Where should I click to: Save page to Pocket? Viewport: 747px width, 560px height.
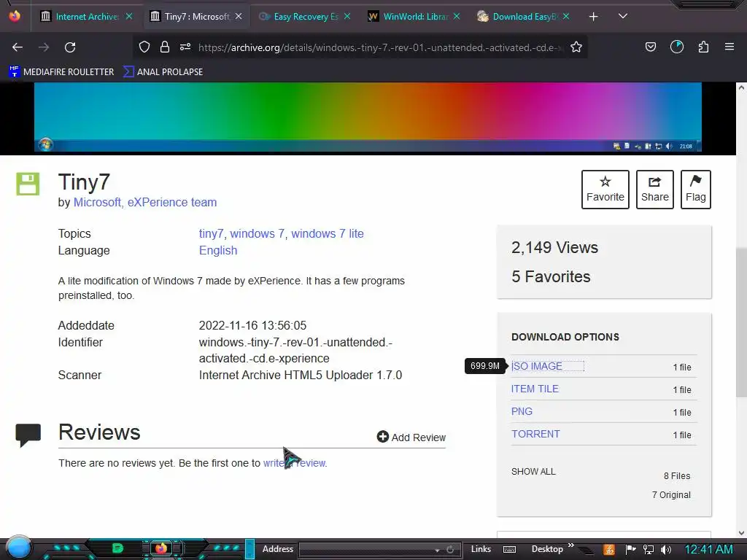click(650, 47)
